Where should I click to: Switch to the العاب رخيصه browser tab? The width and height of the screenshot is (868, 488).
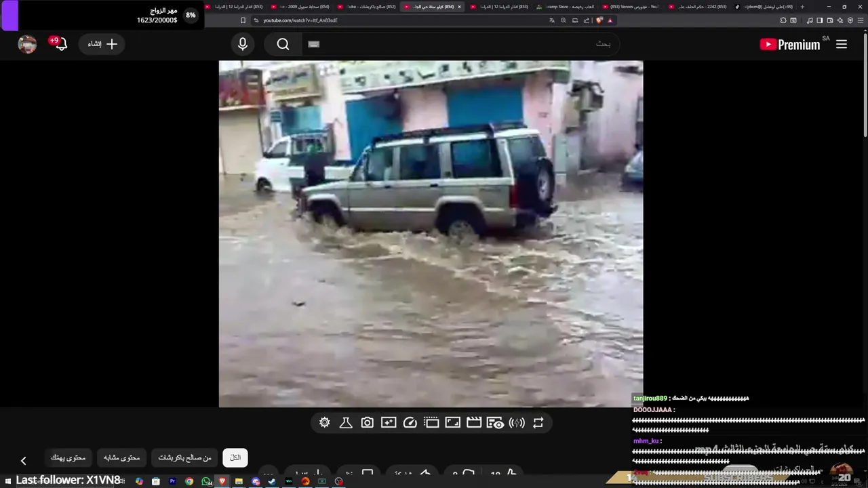point(567,7)
